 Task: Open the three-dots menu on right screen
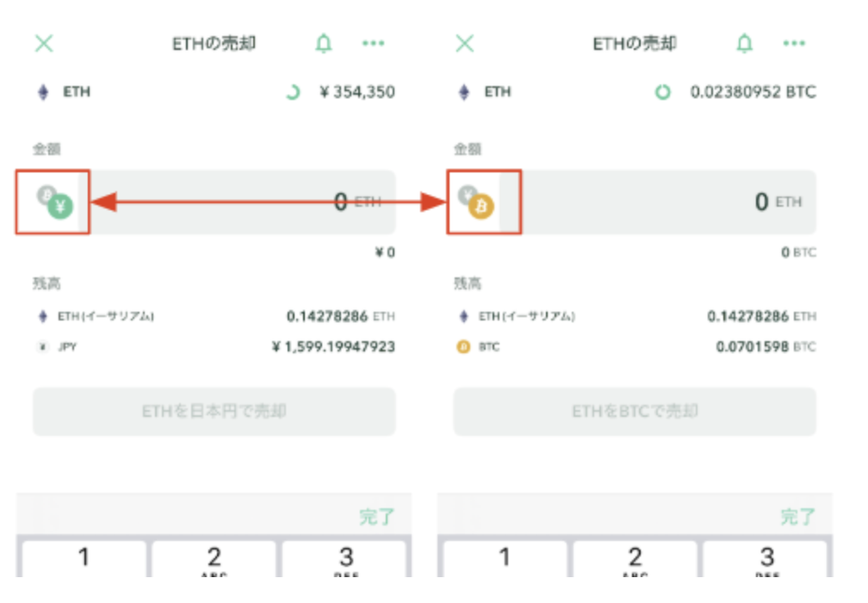[x=794, y=44]
